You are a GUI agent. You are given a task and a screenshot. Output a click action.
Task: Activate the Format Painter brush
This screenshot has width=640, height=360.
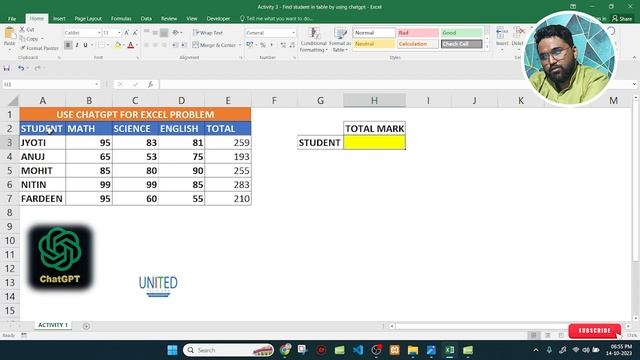click(x=39, y=48)
